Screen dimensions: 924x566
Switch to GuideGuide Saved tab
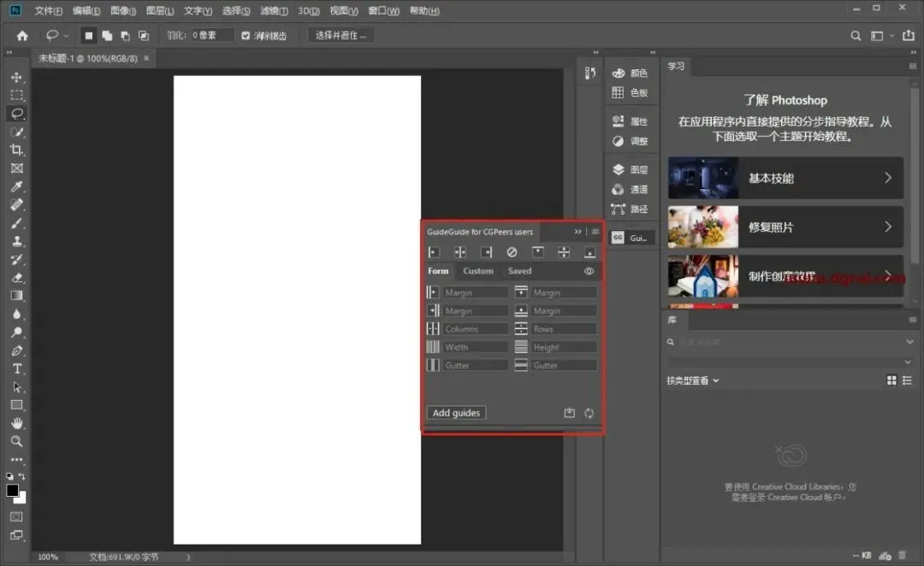click(x=520, y=271)
